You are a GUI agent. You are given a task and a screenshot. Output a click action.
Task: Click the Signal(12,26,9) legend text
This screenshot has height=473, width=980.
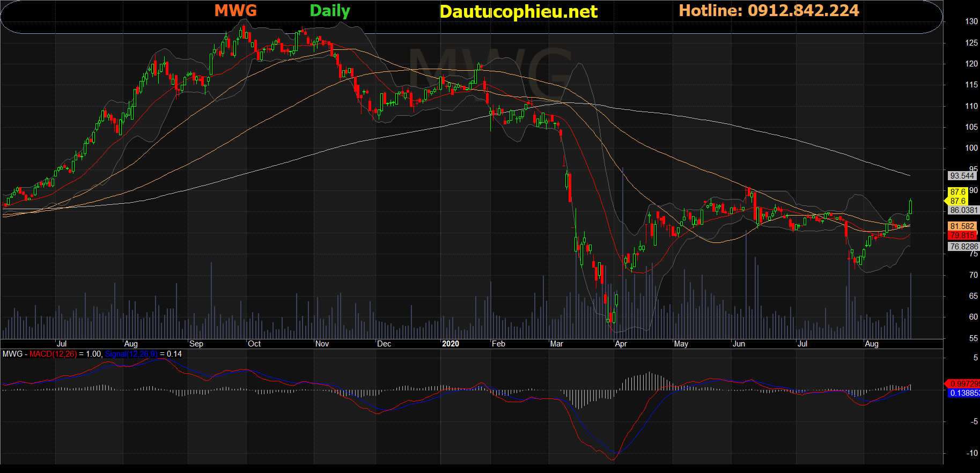(x=131, y=354)
